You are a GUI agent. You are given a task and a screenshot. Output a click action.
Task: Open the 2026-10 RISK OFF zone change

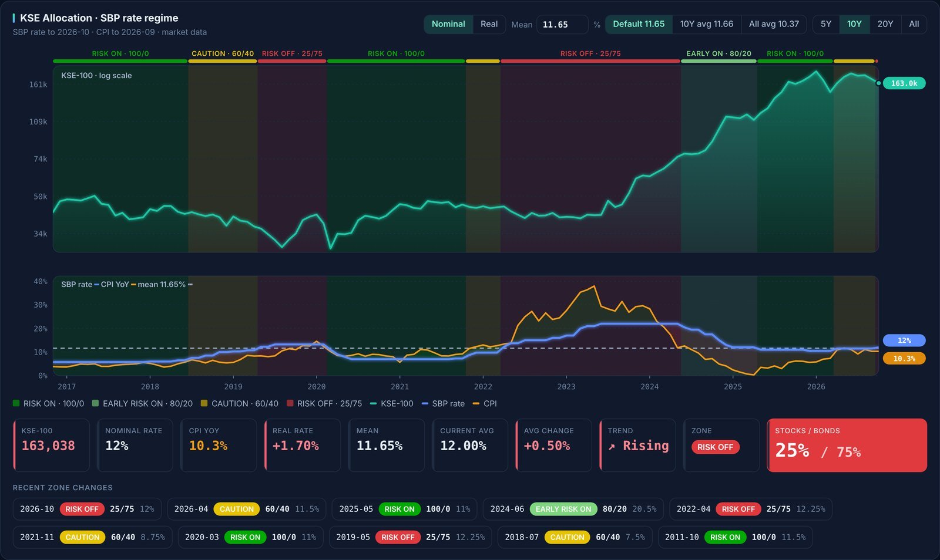tap(87, 509)
